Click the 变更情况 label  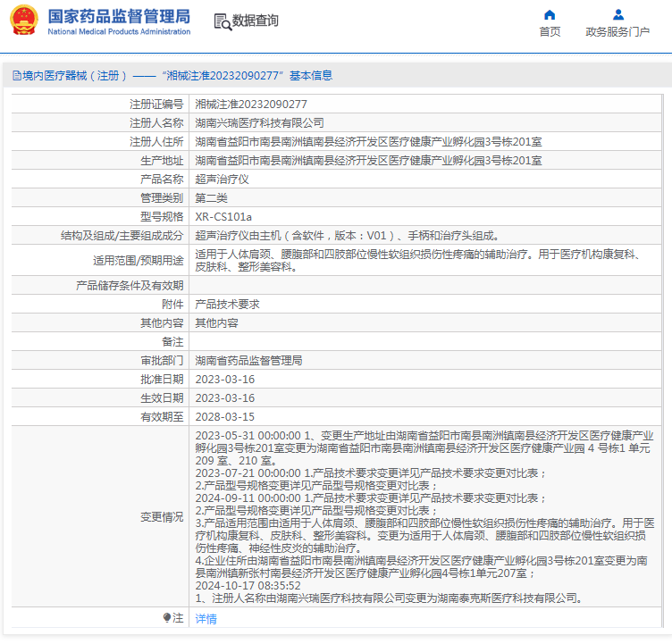click(x=162, y=517)
